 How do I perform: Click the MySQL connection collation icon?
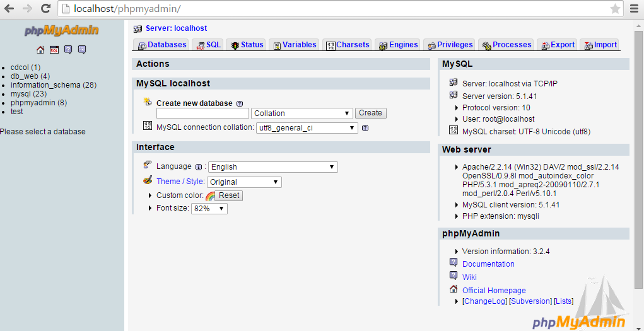pos(148,125)
